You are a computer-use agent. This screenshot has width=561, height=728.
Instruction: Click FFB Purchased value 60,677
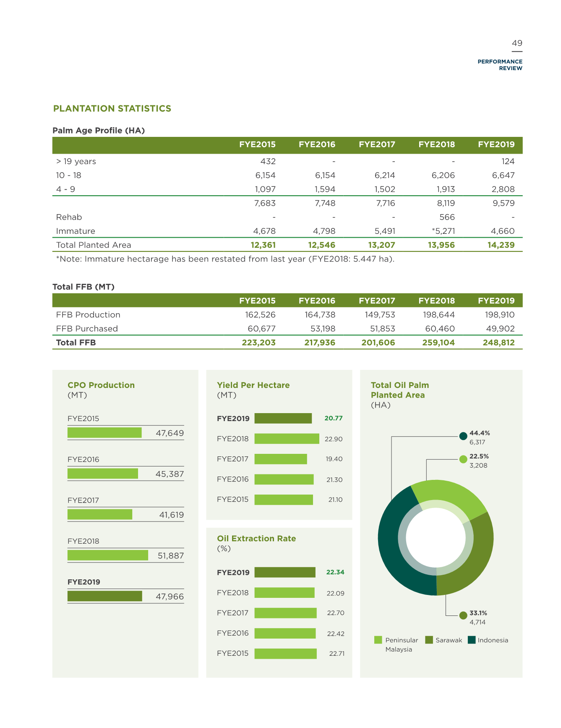click(x=262, y=329)
